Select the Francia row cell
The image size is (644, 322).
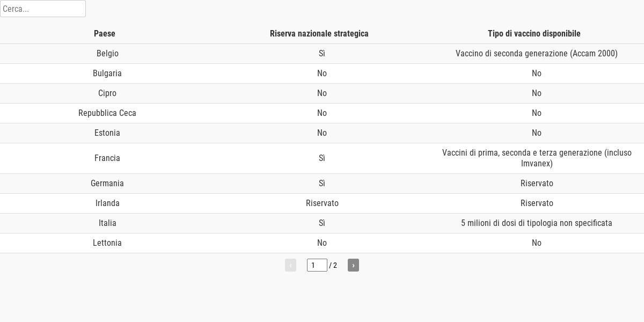pyautogui.click(x=107, y=158)
